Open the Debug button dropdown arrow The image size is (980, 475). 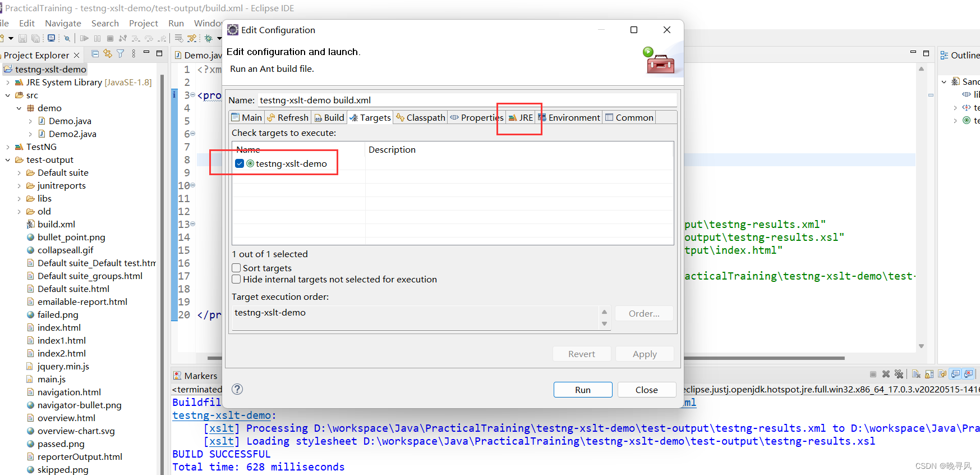click(x=219, y=38)
